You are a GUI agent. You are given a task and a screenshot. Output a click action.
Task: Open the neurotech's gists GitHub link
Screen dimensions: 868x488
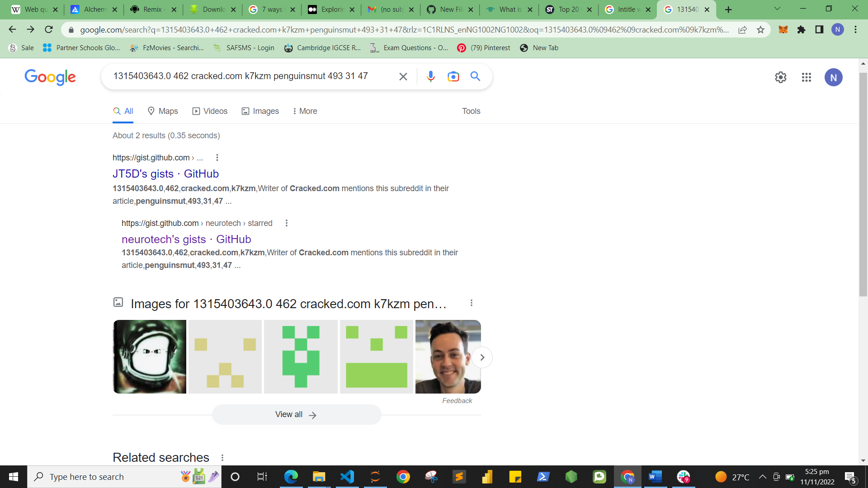tap(186, 239)
